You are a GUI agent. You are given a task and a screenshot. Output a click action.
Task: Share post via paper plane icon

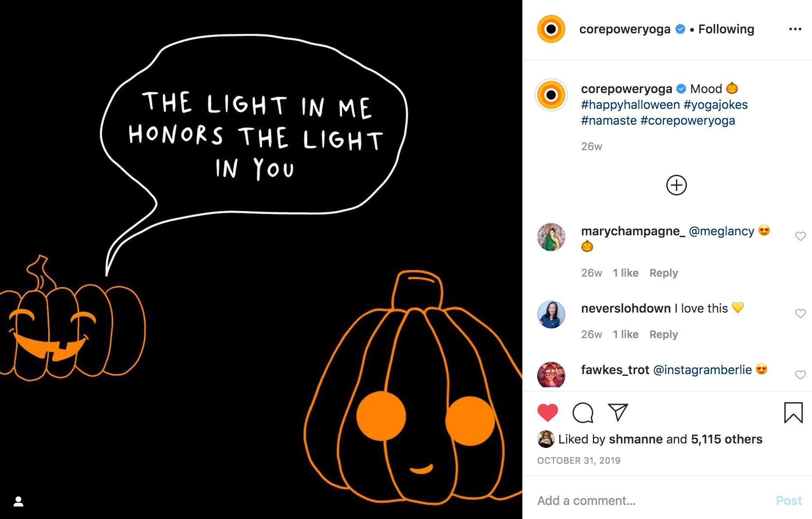(x=618, y=412)
